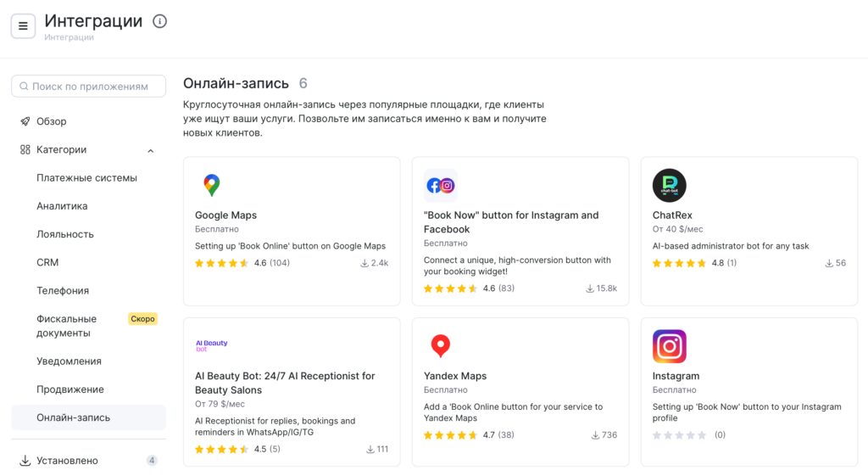This screenshot has height=476, width=868.
Task: Click the info icon beside Интеграции title
Action: (159, 21)
